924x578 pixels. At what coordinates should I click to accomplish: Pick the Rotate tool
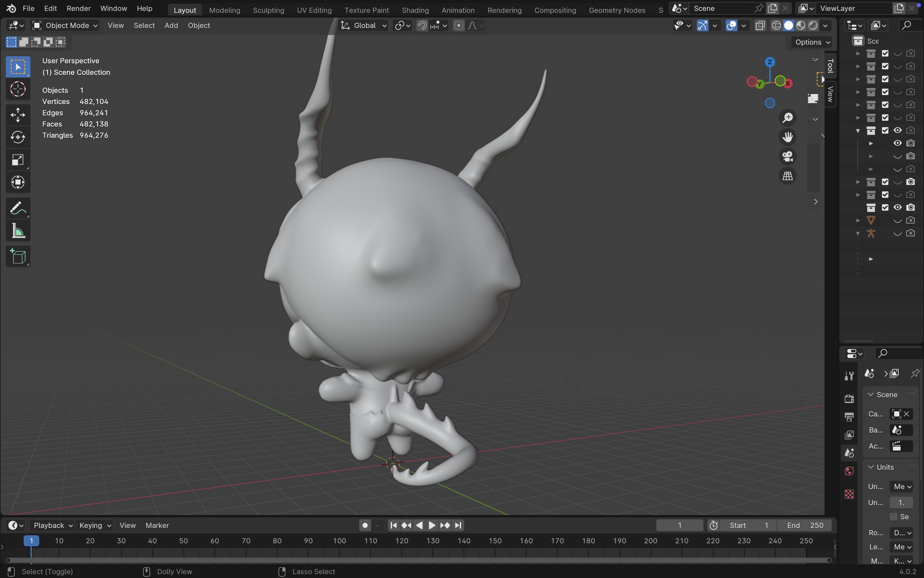[18, 137]
